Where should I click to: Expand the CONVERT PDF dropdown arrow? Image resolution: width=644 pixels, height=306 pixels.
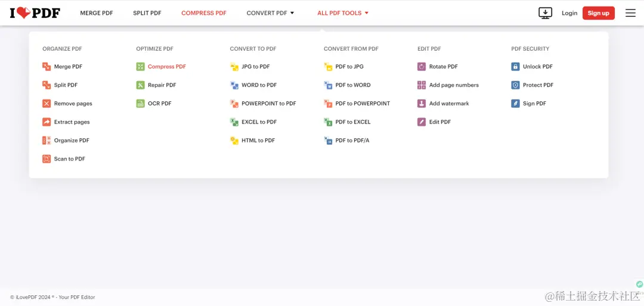292,13
